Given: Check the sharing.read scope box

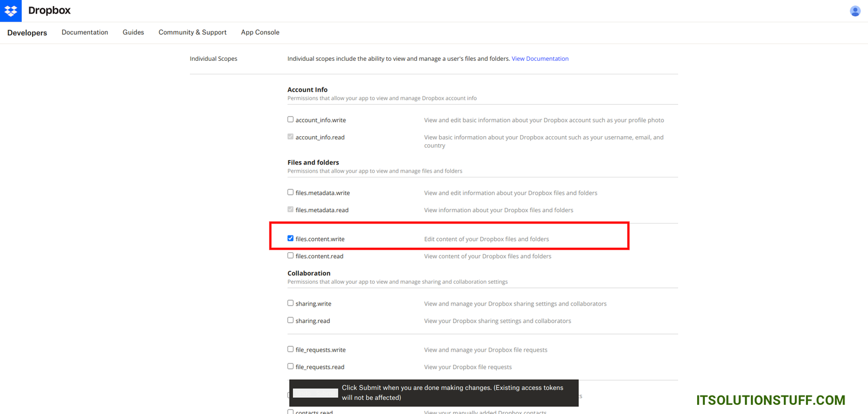Looking at the screenshot, I should coord(291,320).
